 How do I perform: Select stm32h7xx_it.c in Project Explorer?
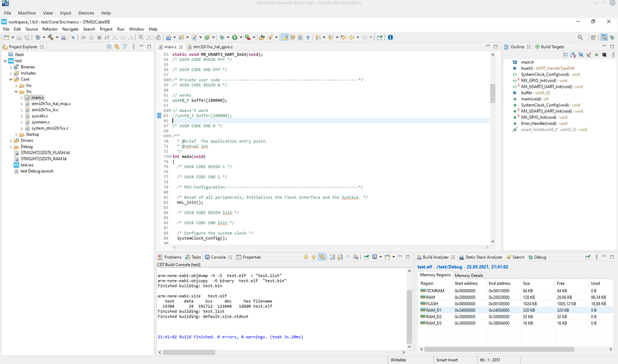click(x=45, y=110)
